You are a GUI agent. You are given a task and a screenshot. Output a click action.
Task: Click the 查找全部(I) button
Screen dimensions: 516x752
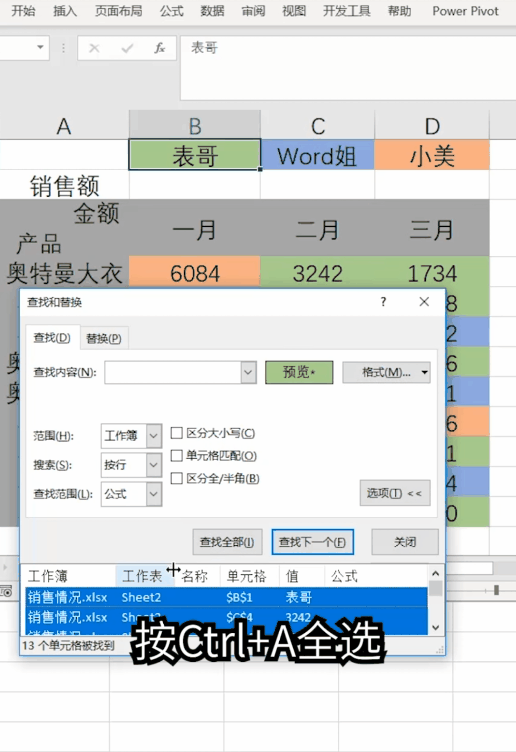227,542
